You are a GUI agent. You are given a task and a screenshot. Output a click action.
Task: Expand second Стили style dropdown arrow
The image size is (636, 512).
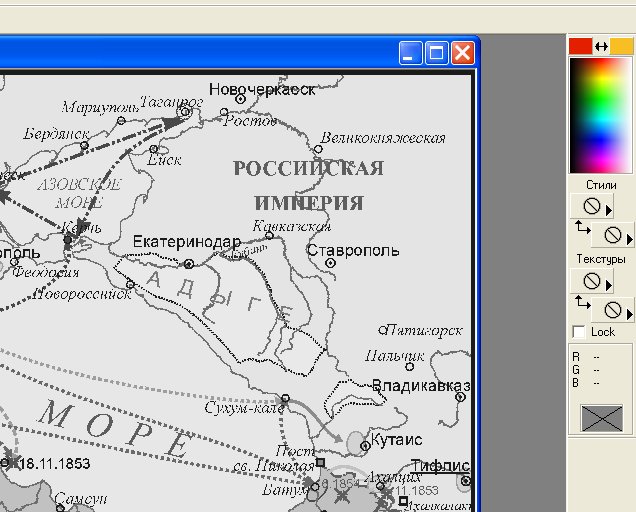coord(630,239)
